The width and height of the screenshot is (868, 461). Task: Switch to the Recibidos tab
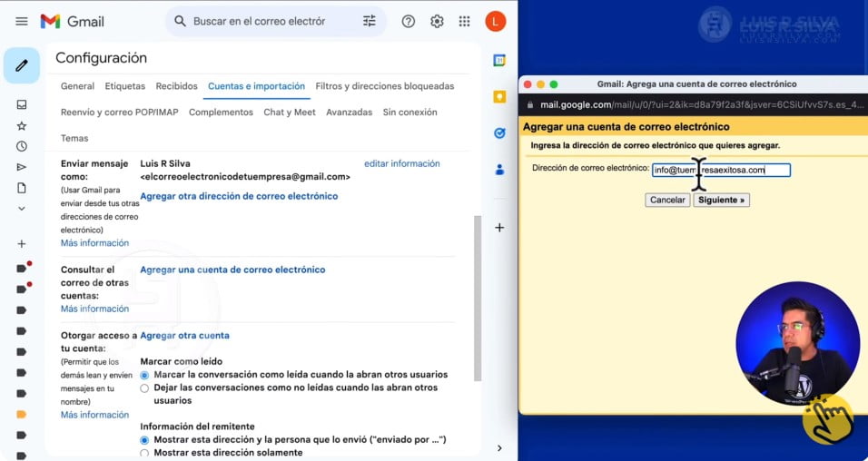176,86
